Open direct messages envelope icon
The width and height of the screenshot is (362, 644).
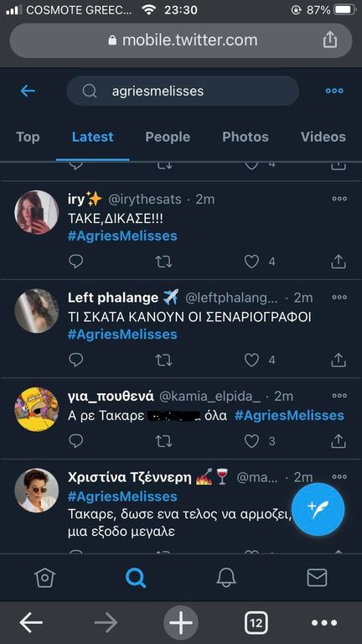317,578
